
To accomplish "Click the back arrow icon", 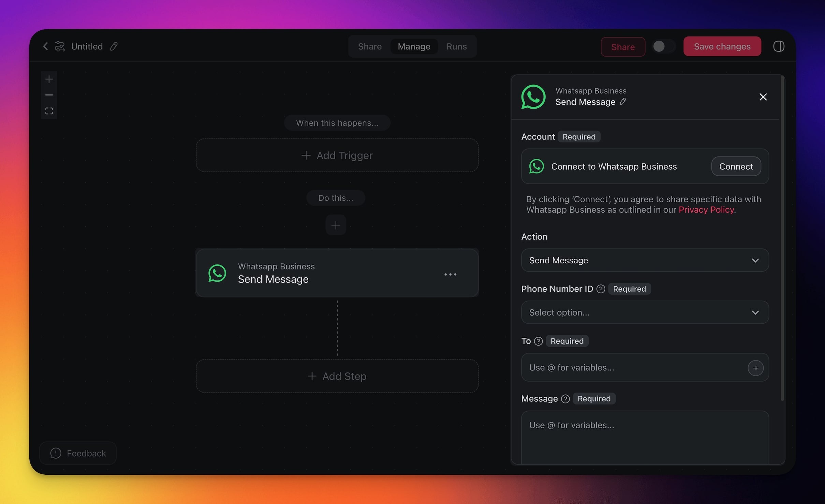I will (x=45, y=46).
